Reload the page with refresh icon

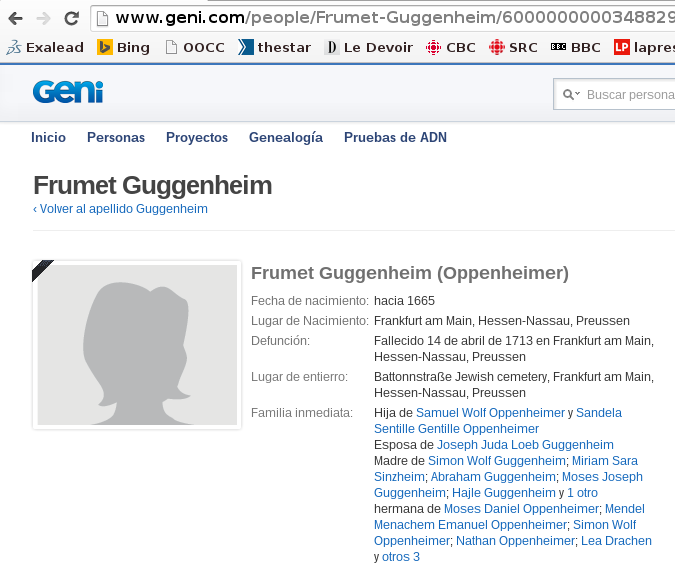pyautogui.click(x=71, y=18)
